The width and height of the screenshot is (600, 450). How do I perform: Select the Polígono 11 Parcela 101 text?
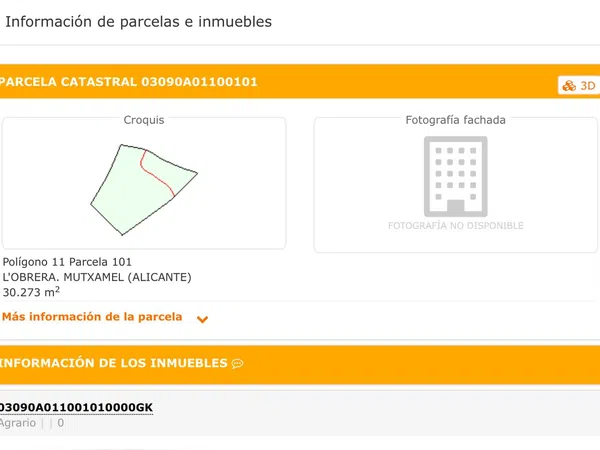[x=68, y=261]
